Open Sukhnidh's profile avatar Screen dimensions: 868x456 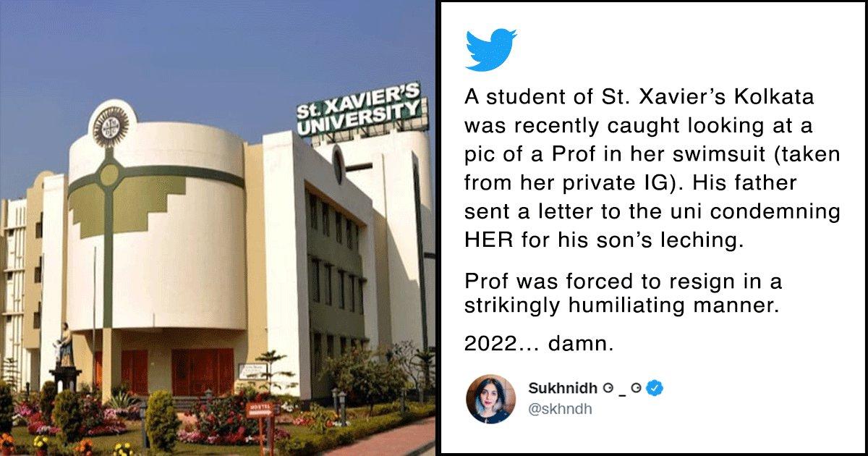coord(491,399)
